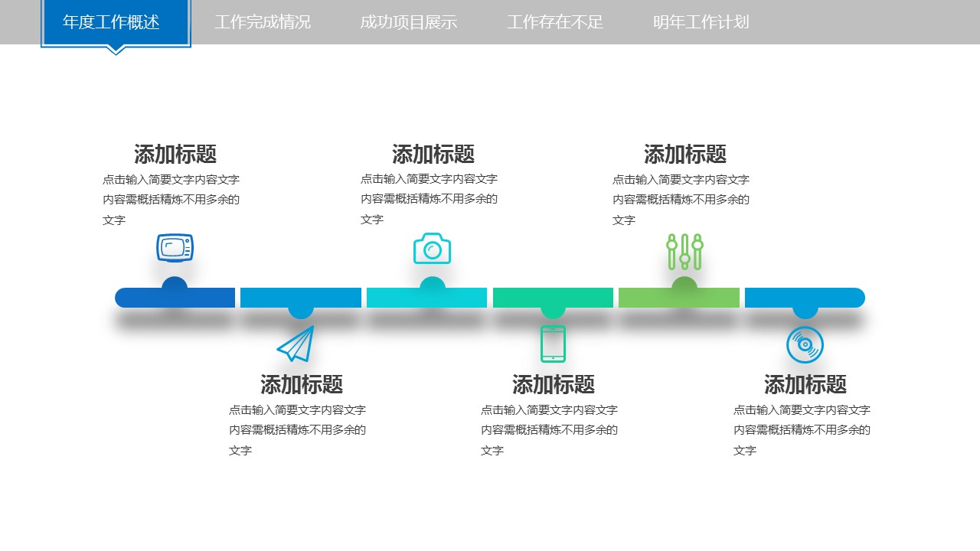Image resolution: width=980 pixels, height=551 pixels.
Task: Select the 明年工作计划 tab
Action: pos(701,22)
